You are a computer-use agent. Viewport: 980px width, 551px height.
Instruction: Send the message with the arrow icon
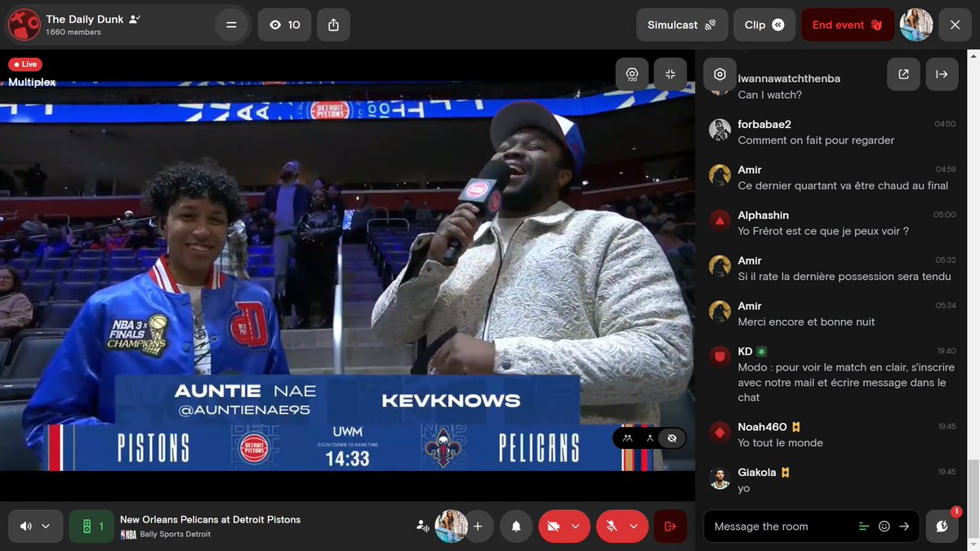(x=904, y=527)
